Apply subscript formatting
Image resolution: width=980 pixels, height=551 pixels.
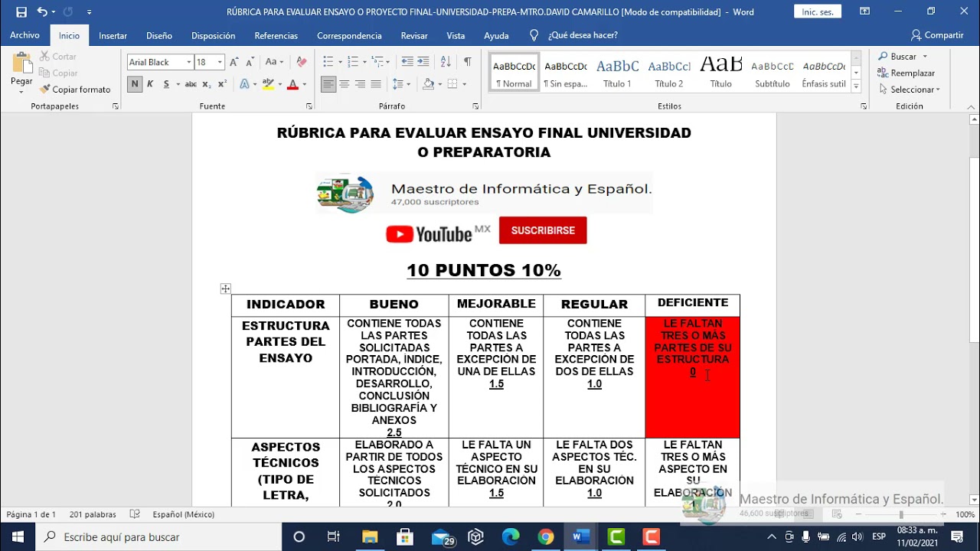tap(207, 84)
